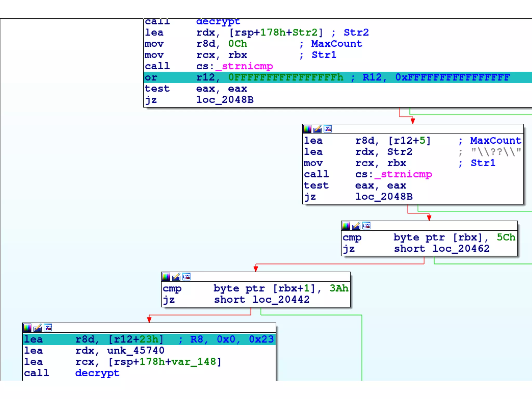The image size is (532, 399).
Task: Click unk_45740 operand reference
Action: tap(136, 351)
